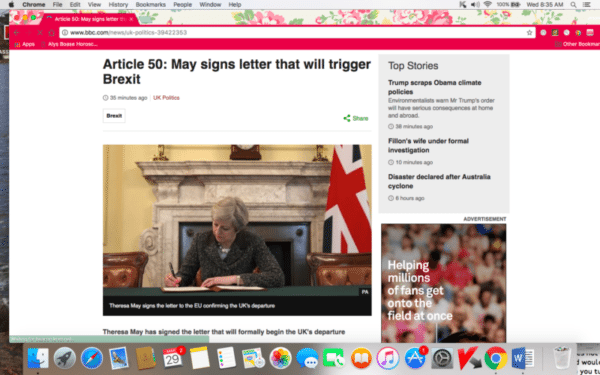Open the Edit menu
Viewport: 600px width, 375px height.
(x=75, y=5)
